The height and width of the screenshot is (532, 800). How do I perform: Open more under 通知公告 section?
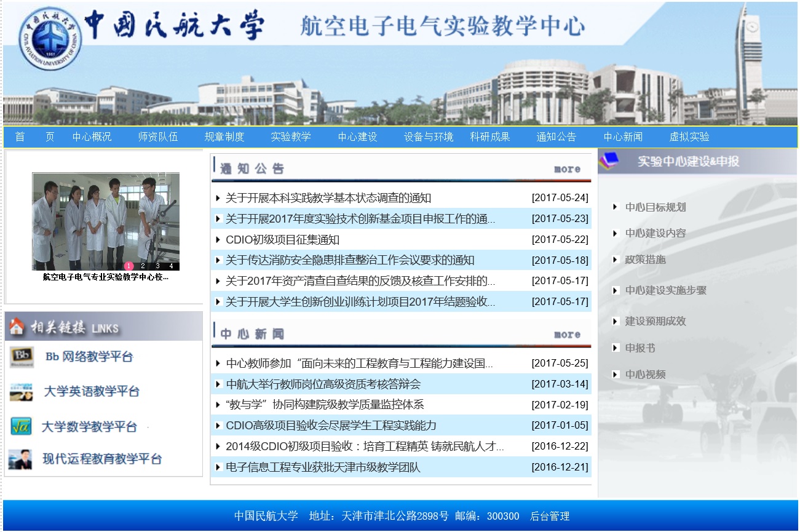pyautogui.click(x=567, y=169)
